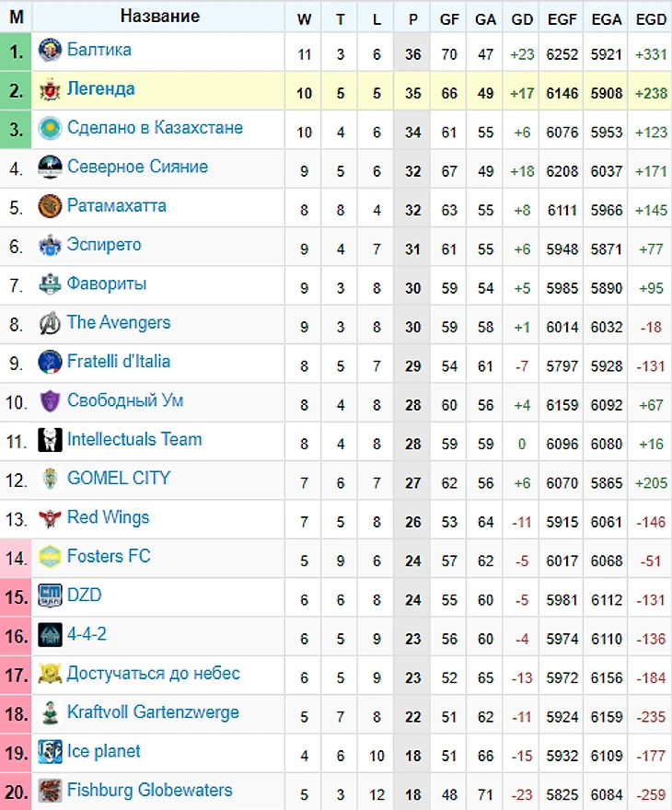Screen dimensions: 672x810
Task: Click the Название column header
Action: (x=160, y=17)
